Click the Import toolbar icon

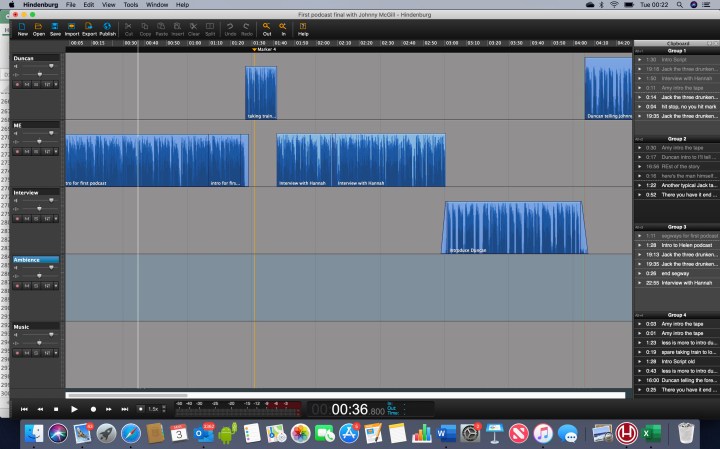72,27
